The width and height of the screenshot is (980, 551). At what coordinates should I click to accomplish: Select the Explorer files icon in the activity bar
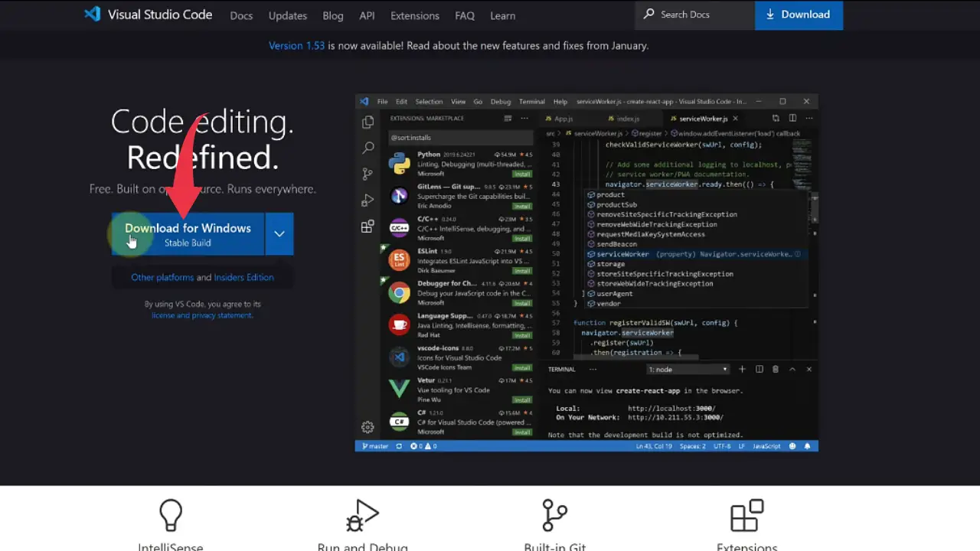[x=367, y=122]
